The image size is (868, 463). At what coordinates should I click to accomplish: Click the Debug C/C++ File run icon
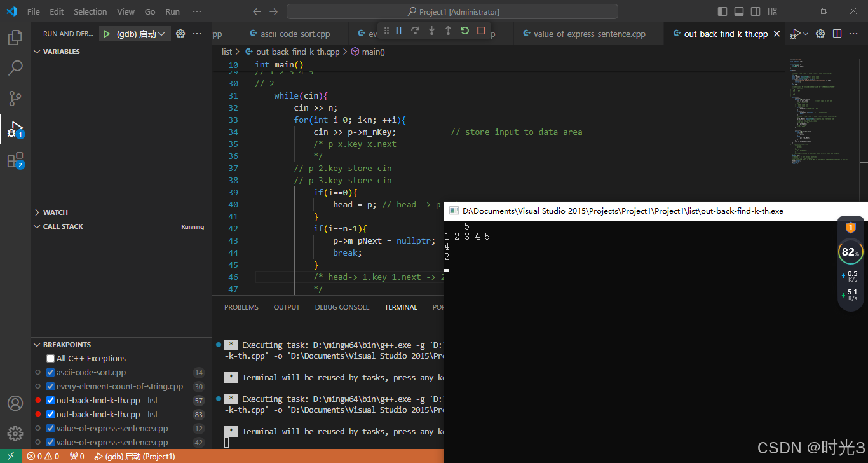pos(796,34)
